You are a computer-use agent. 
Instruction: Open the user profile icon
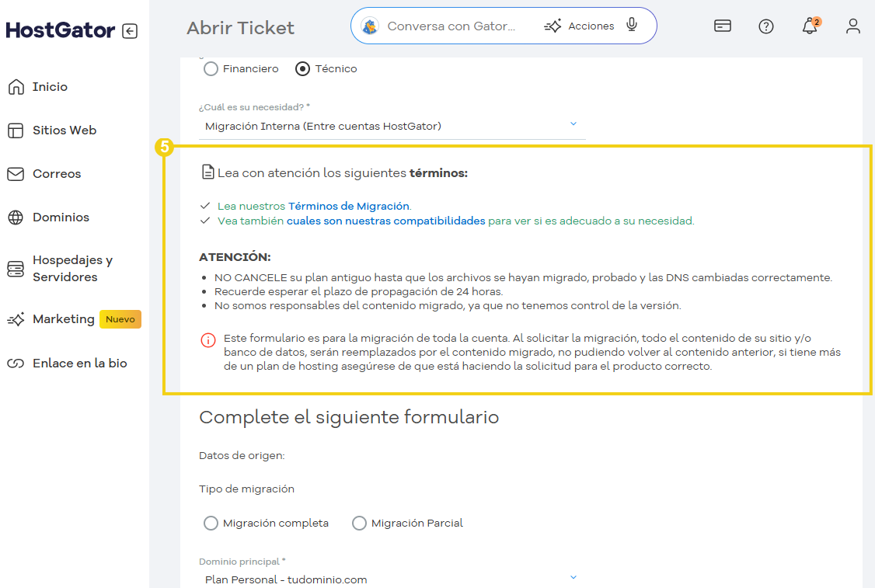click(852, 26)
